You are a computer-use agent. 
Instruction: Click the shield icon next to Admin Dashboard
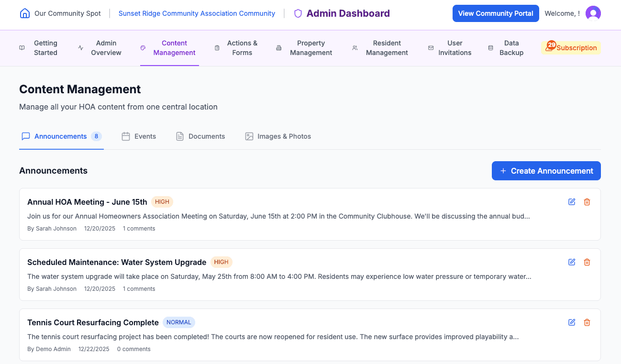[x=298, y=13]
